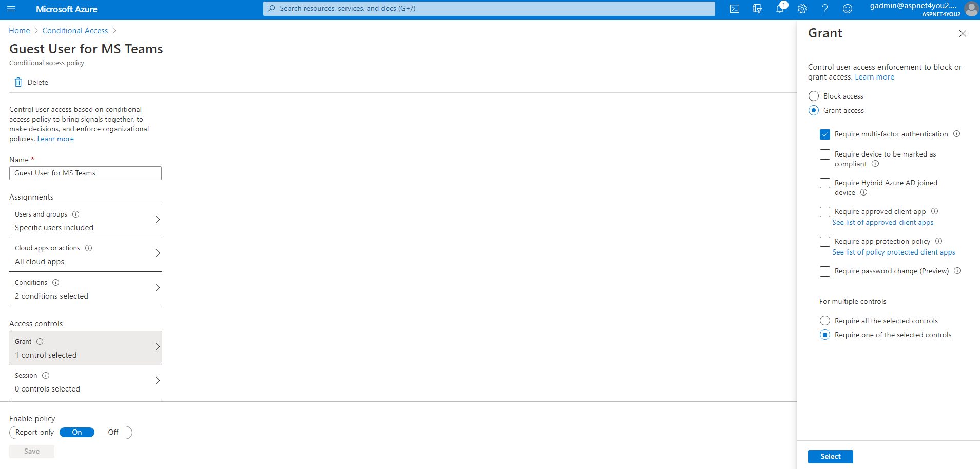
Task: Open the portal settings gear icon
Action: [802, 9]
